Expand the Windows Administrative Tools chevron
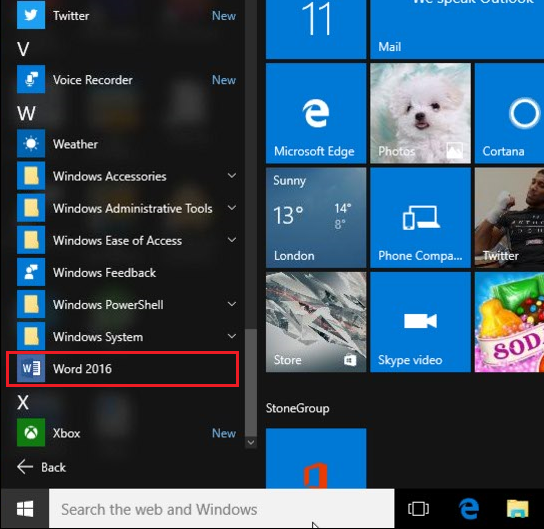The width and height of the screenshot is (544, 529). 232,208
